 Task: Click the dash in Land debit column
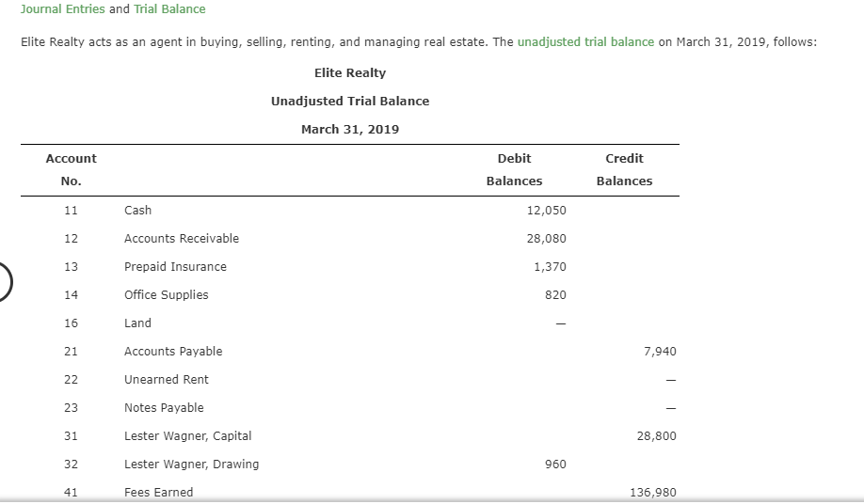(x=560, y=323)
